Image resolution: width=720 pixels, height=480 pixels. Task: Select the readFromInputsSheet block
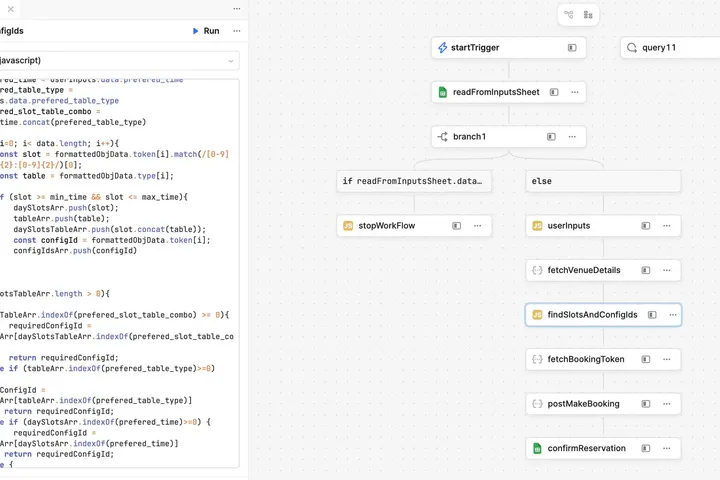[508, 92]
